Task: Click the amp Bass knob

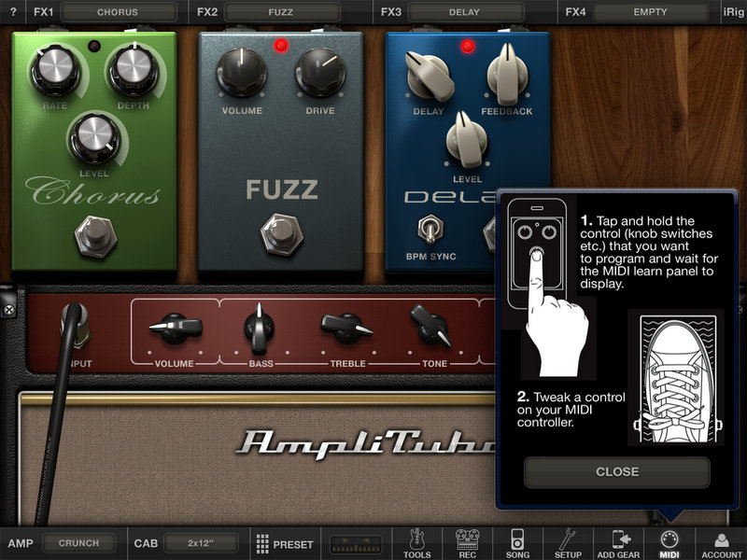Action: coord(260,329)
